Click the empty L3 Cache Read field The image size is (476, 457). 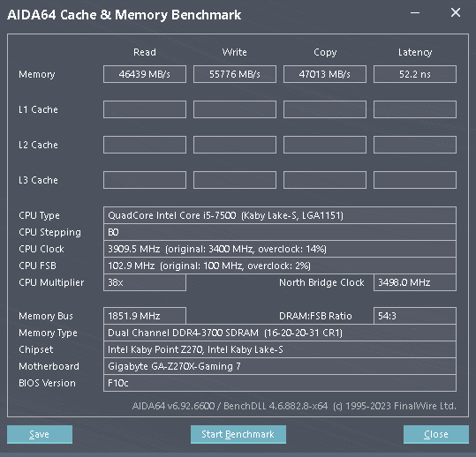[x=145, y=180]
